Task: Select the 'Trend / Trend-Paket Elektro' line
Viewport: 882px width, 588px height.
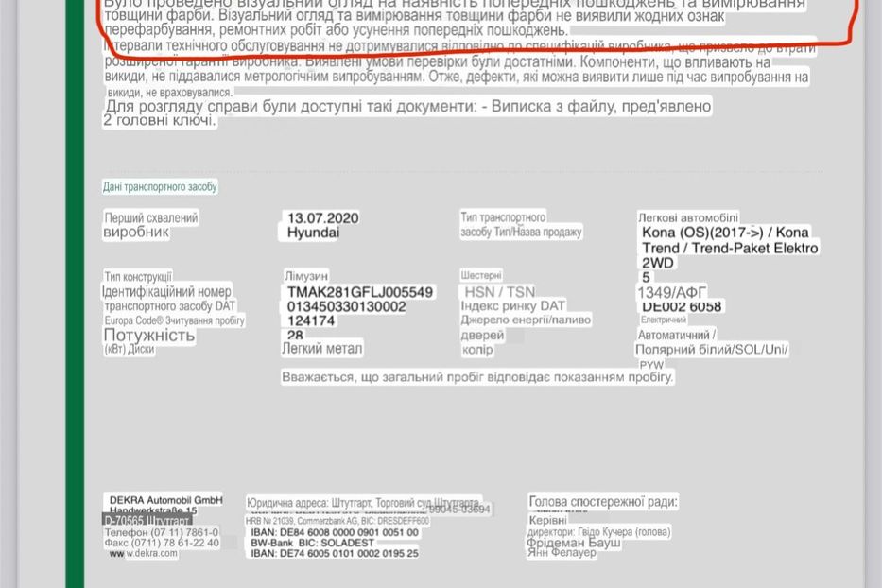Action: 730,248
